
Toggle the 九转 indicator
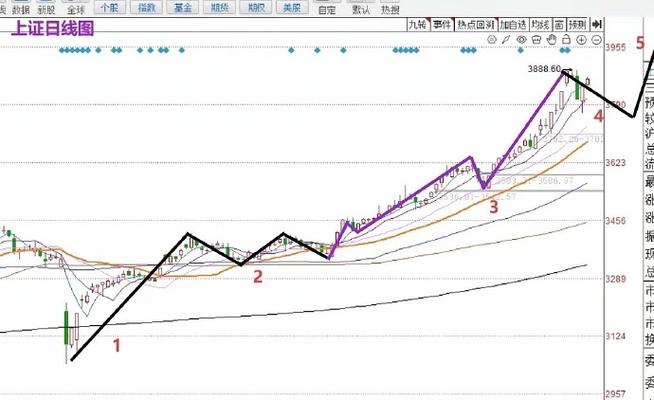pyautogui.click(x=416, y=22)
